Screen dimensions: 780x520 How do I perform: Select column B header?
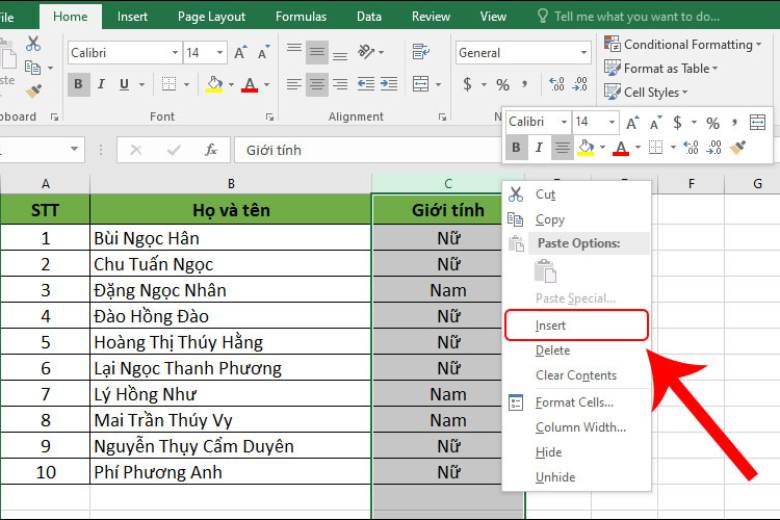[x=231, y=184]
